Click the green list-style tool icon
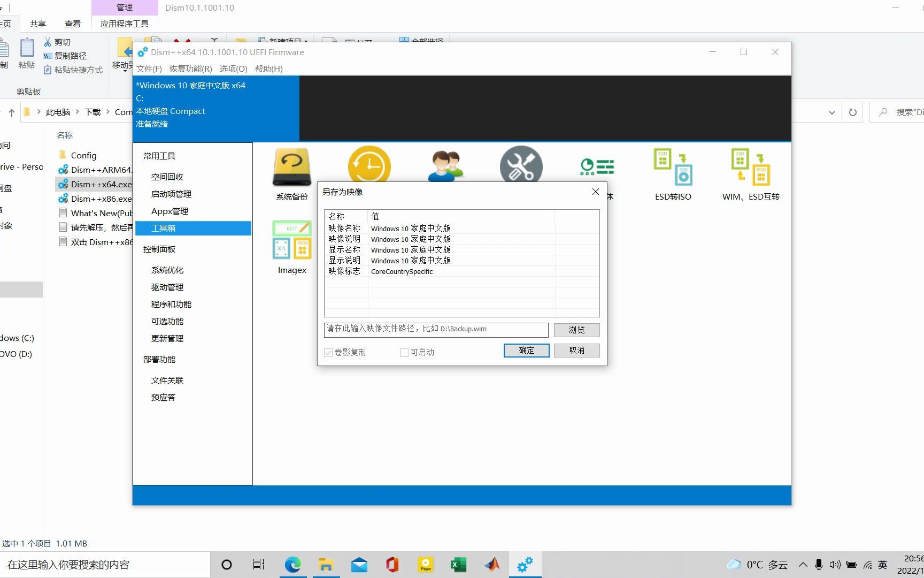 597,167
